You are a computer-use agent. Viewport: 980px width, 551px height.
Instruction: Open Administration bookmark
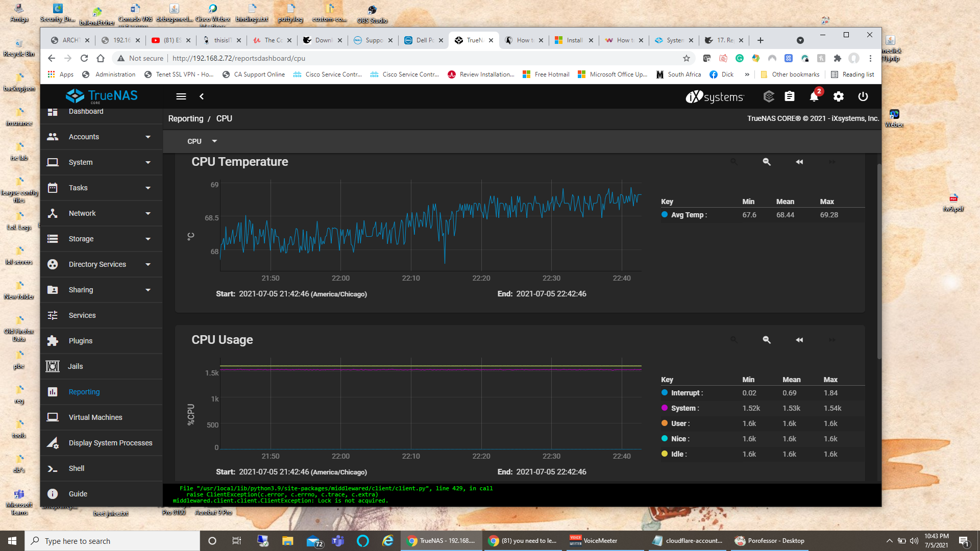pyautogui.click(x=109, y=74)
